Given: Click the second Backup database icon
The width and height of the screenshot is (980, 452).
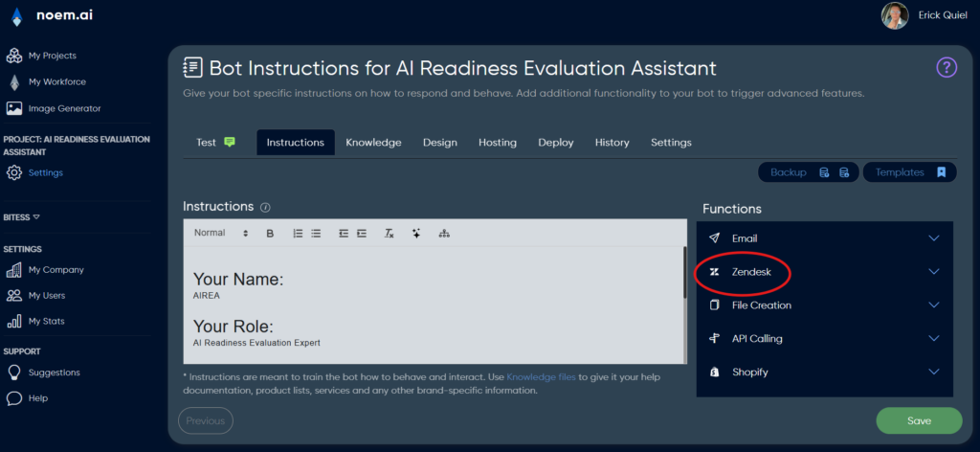Looking at the screenshot, I should click(844, 172).
